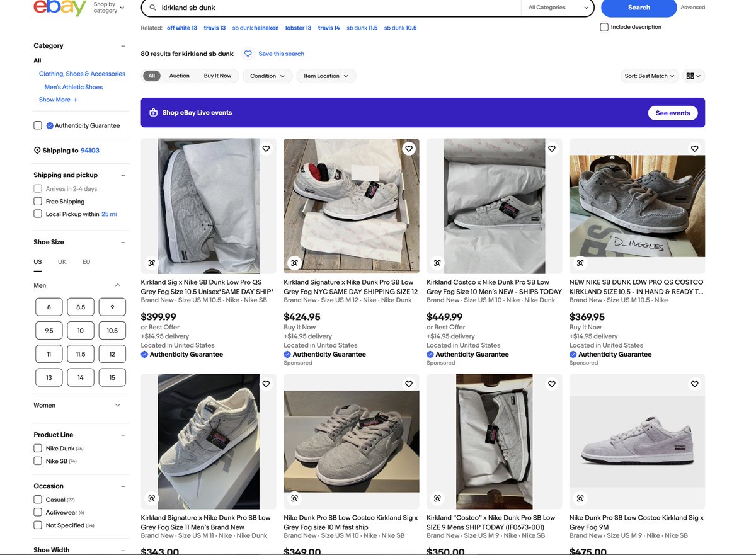
Task: Open Sort: Best Match dropdown
Action: point(650,76)
